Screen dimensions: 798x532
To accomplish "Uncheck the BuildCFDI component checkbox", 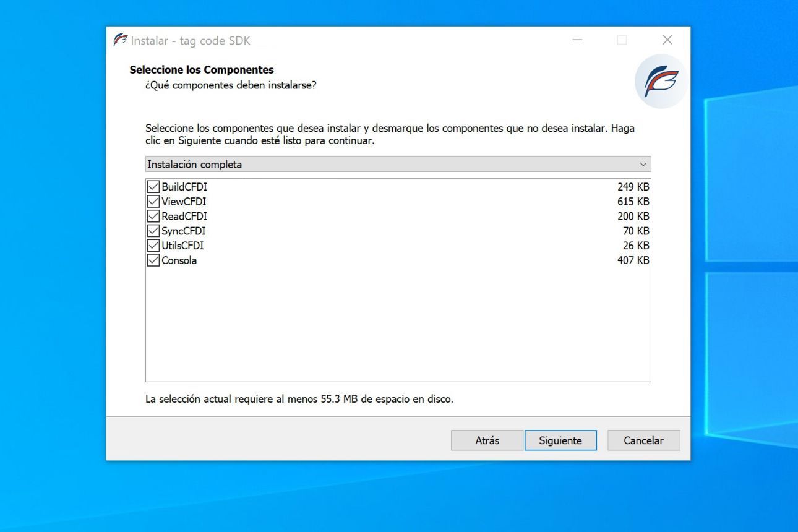I will click(153, 186).
